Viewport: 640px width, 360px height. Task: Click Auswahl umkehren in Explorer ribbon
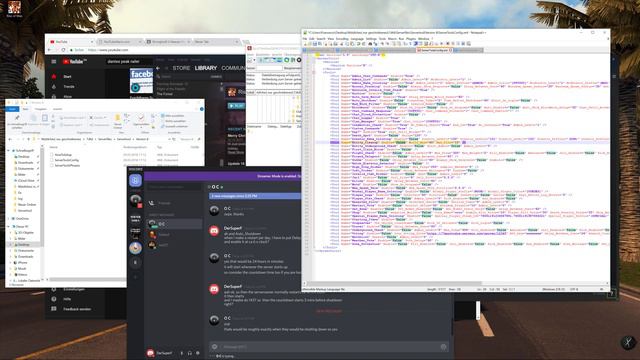point(174,127)
